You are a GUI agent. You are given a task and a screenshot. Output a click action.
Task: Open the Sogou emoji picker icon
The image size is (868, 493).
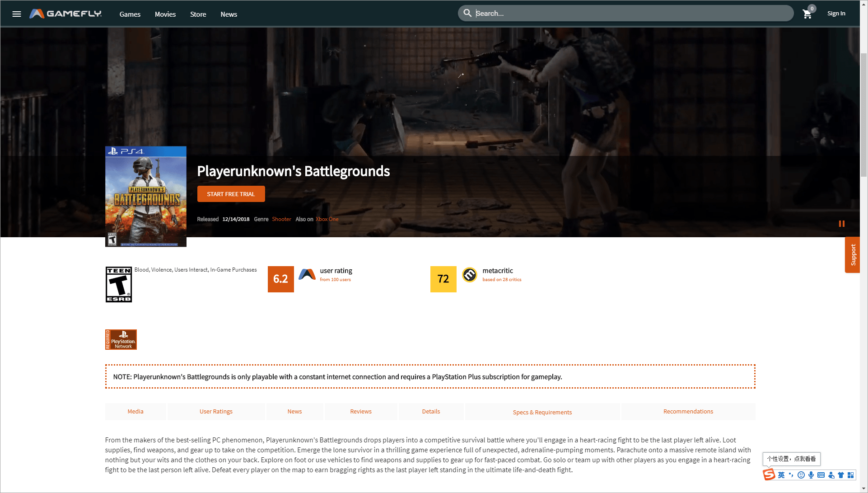(801, 475)
